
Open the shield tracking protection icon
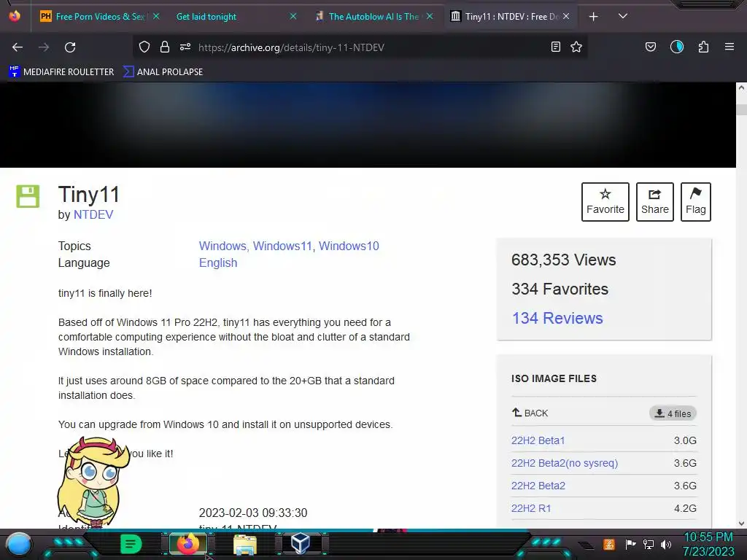click(x=144, y=47)
